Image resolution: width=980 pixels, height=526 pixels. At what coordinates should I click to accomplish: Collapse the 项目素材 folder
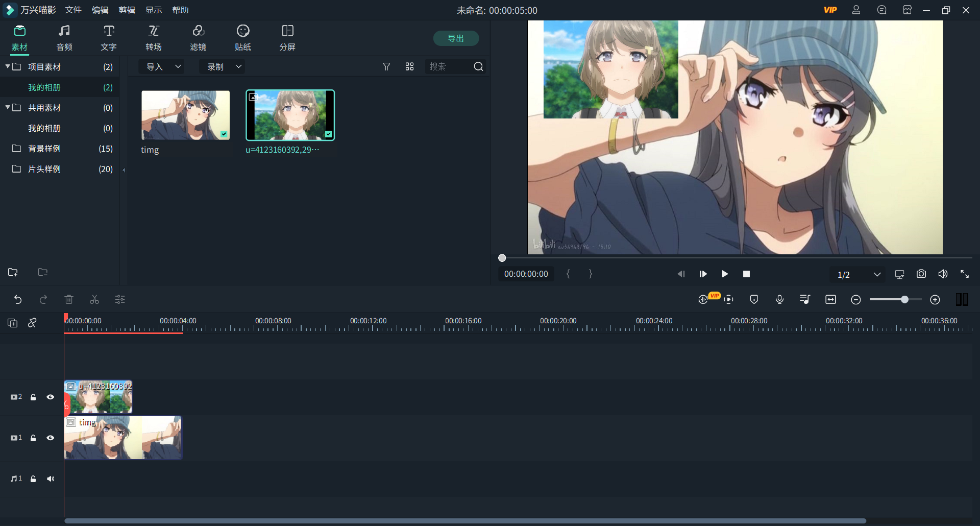[x=8, y=66]
